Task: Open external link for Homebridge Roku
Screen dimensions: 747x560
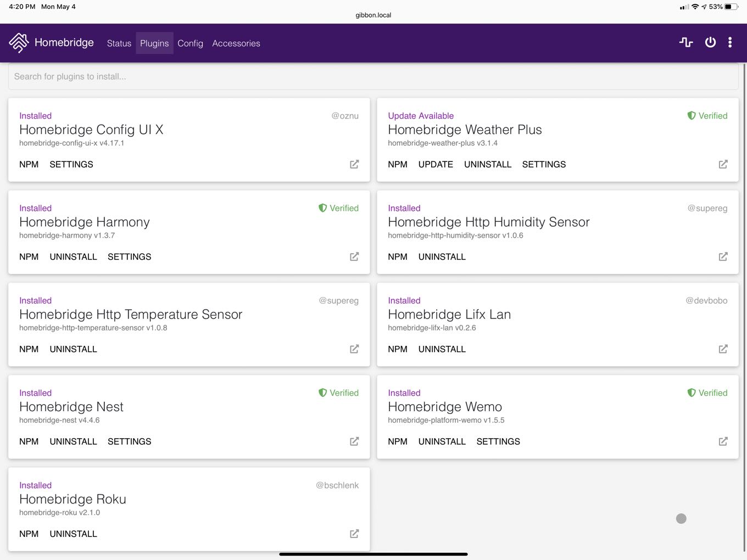Action: [355, 533]
